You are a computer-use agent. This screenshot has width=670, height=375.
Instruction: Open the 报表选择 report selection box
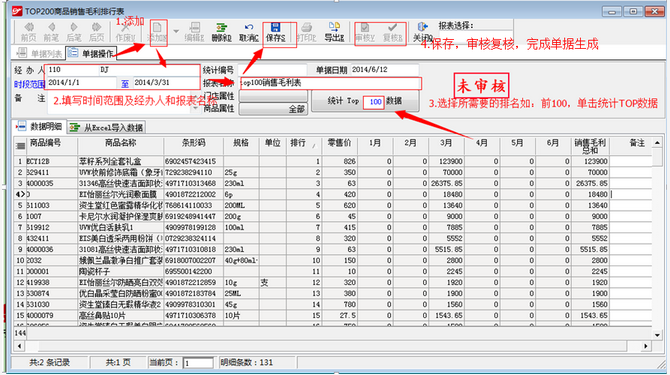[x=475, y=36]
